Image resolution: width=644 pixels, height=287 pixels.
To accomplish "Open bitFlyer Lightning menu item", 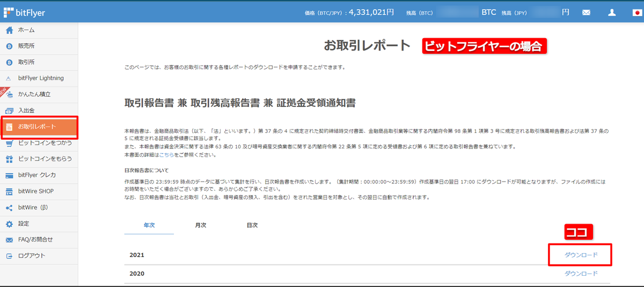I will (41, 78).
